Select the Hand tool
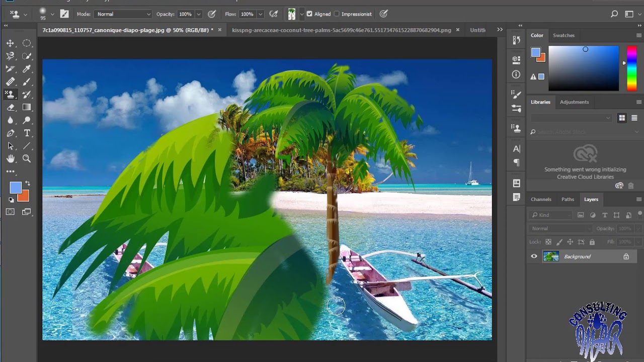644x362 pixels. (10, 159)
